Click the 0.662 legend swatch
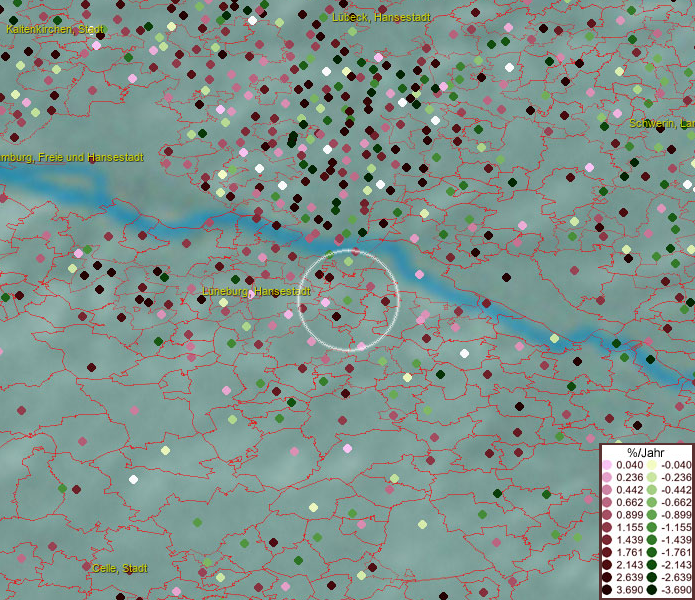 [607, 503]
